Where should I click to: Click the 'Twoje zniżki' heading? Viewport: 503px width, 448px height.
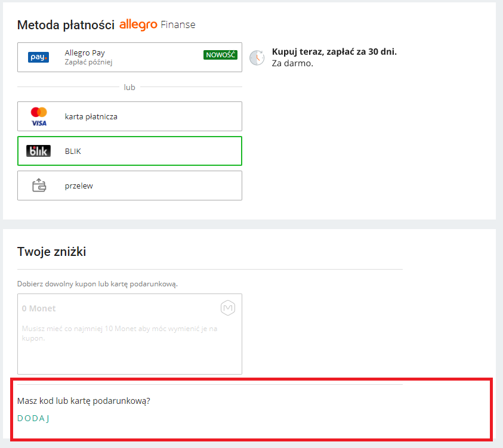click(52, 252)
